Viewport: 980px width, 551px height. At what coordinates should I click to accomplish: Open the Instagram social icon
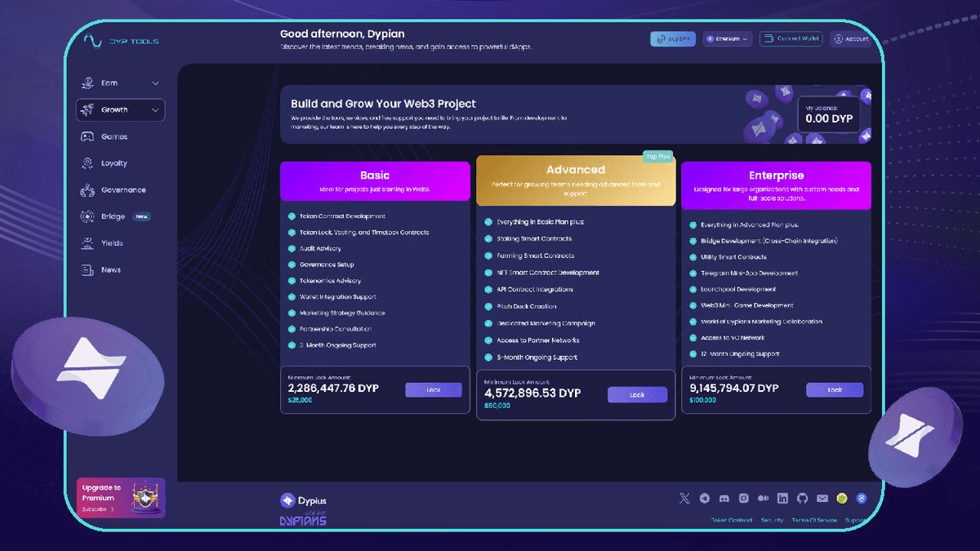[x=744, y=498]
